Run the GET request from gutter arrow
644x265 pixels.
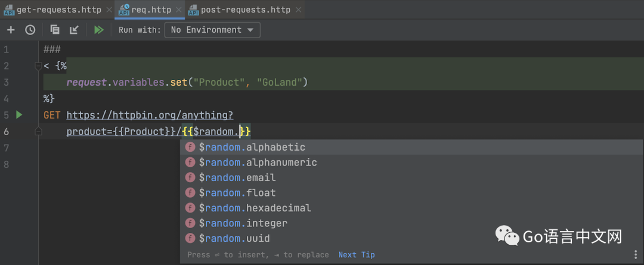[x=19, y=114]
